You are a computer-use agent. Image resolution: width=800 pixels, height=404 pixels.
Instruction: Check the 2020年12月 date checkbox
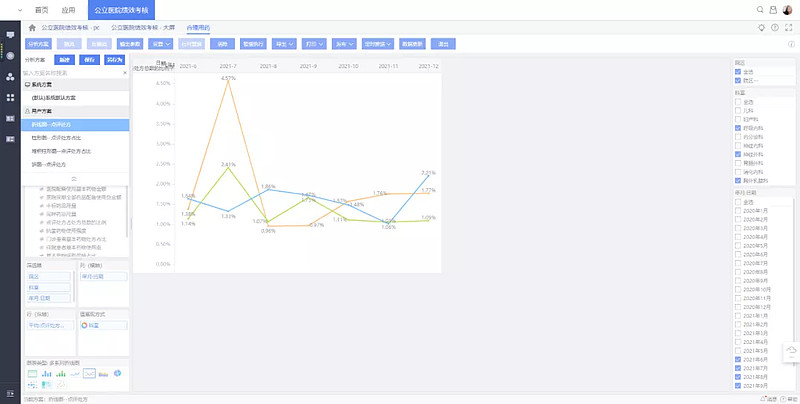pos(737,307)
